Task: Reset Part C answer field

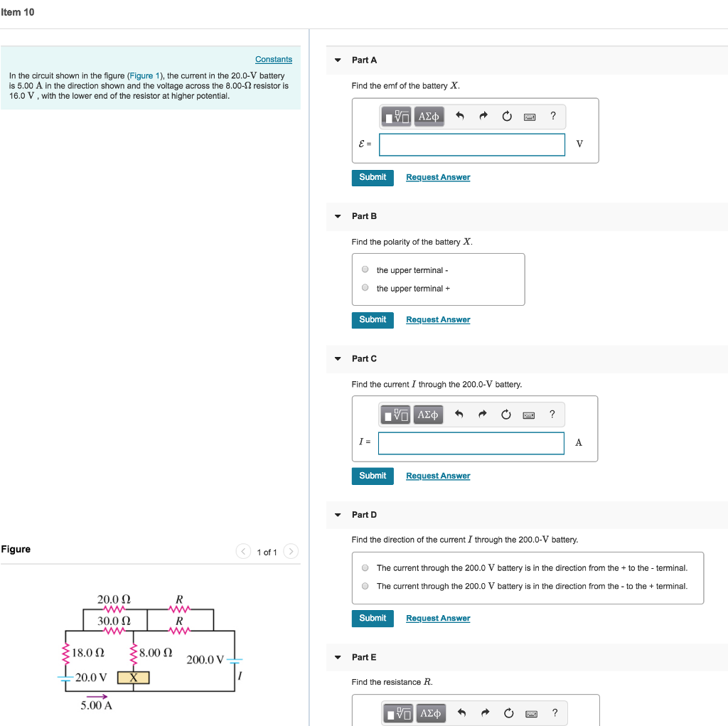Action: point(506,415)
